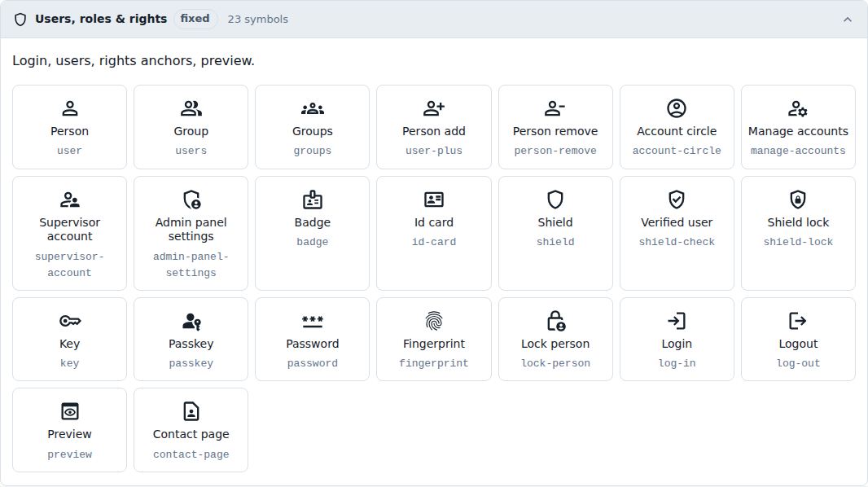Select the Group users icon
Screen dimensions: 868x487
point(191,108)
